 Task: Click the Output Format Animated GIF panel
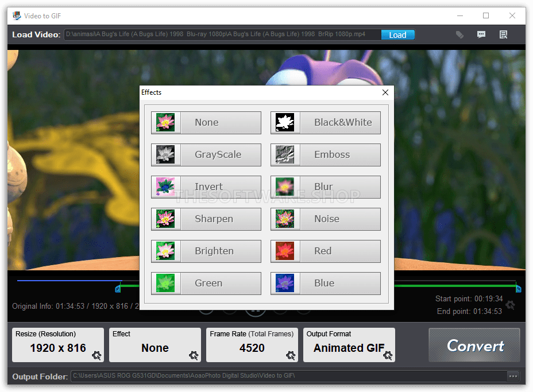tap(349, 345)
